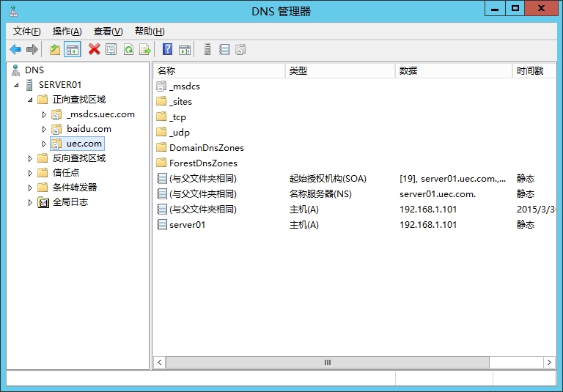Click the server01 host record icon
Viewport: 563px width, 392px height.
(162, 225)
